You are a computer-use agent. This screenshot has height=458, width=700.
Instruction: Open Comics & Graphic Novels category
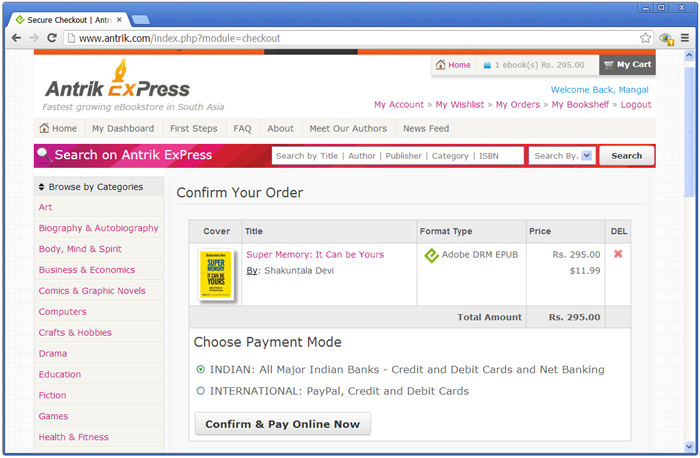tap(92, 291)
